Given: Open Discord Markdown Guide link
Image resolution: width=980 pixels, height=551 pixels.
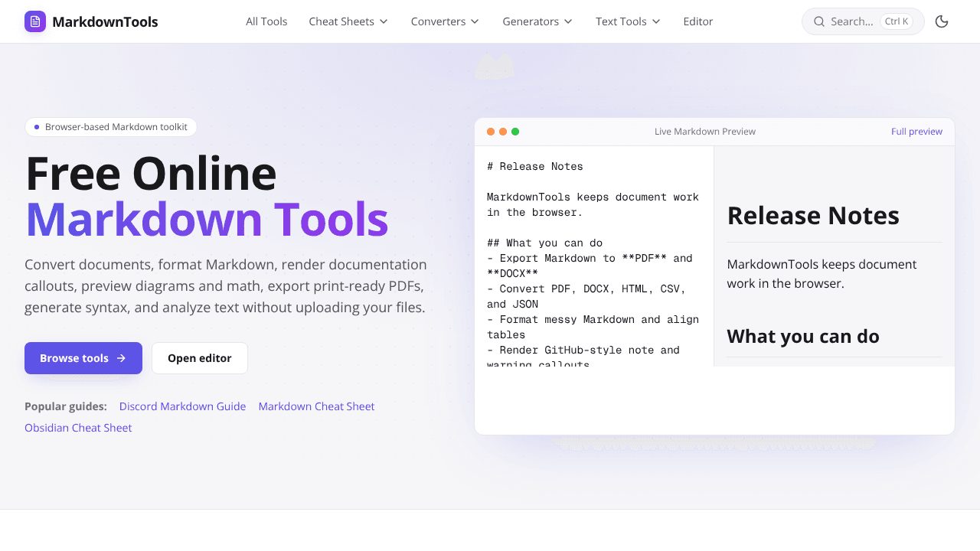Looking at the screenshot, I should tap(182, 406).
